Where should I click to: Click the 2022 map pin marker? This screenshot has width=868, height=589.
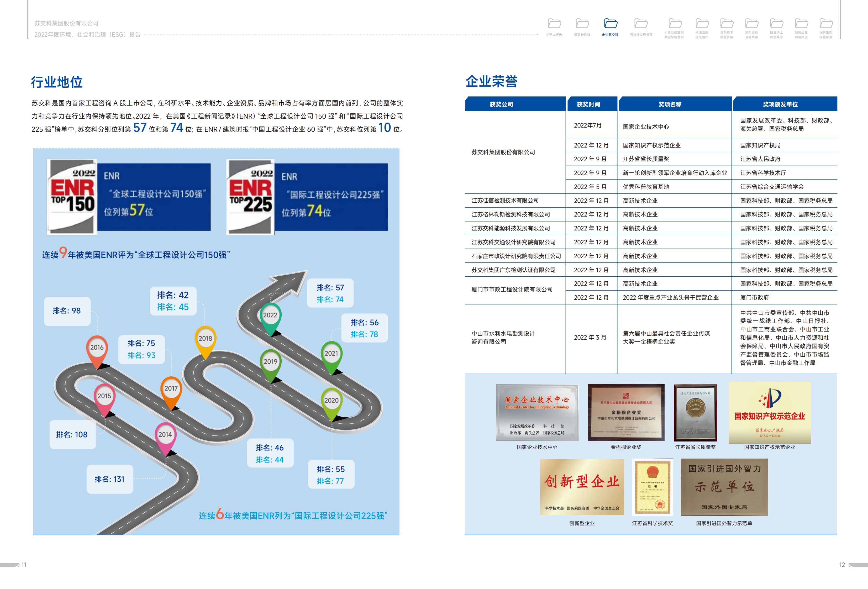pyautogui.click(x=270, y=316)
